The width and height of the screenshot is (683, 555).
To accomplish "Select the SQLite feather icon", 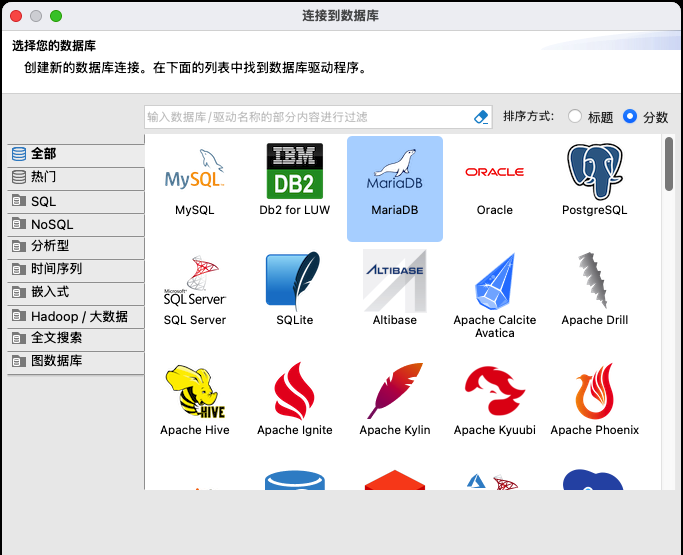I will click(293, 280).
